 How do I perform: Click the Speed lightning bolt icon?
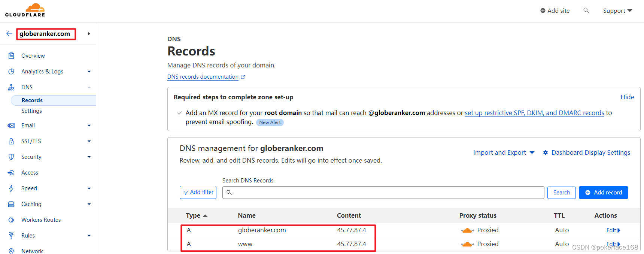(x=11, y=188)
